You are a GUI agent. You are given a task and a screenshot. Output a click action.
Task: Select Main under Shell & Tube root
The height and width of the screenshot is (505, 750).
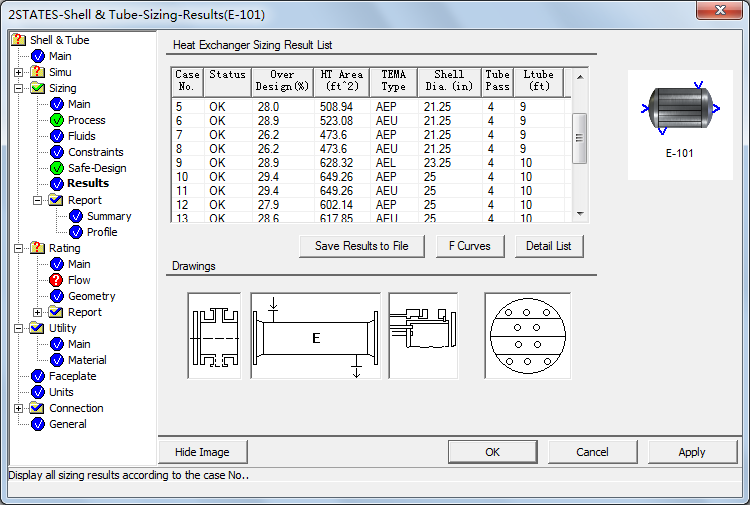(x=60, y=56)
